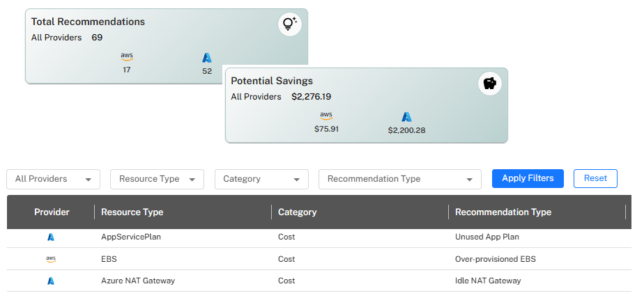
Task: Click the AWS logo in Total Recommendations card
Action: tap(127, 56)
